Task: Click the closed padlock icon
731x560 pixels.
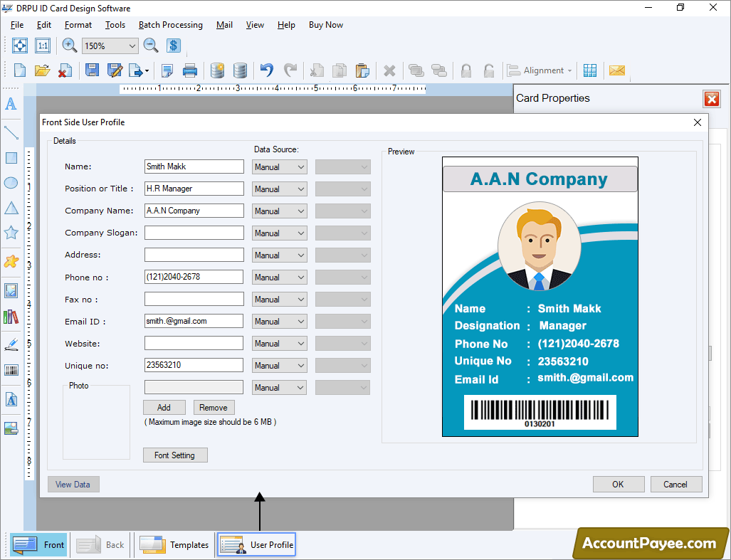Action: (466, 70)
